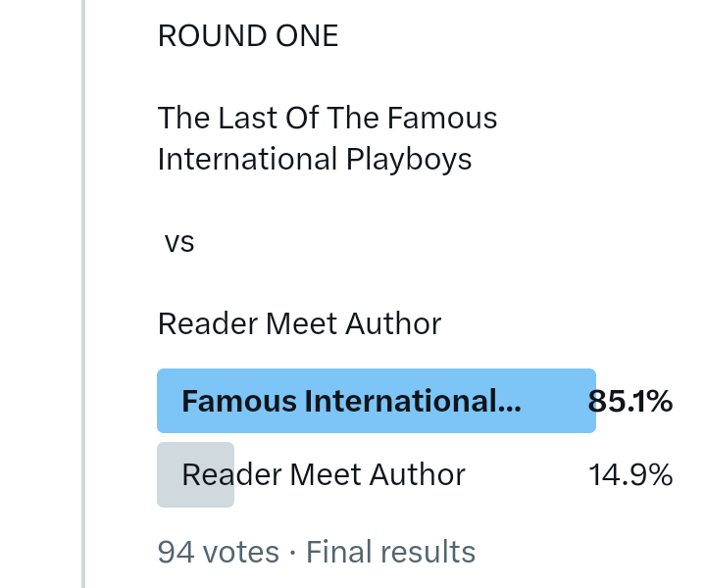Click the "Final results" poll status text
Screen dimensions: 706x588
[390, 552]
